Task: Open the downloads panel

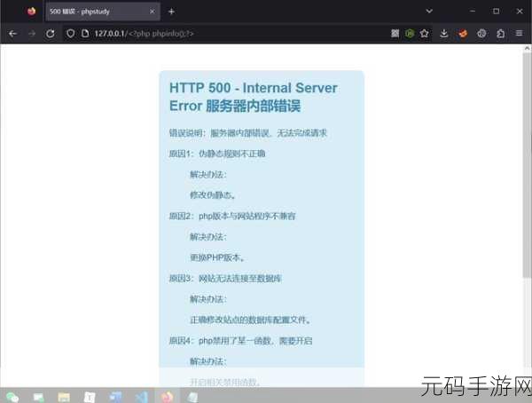Action: [x=444, y=34]
